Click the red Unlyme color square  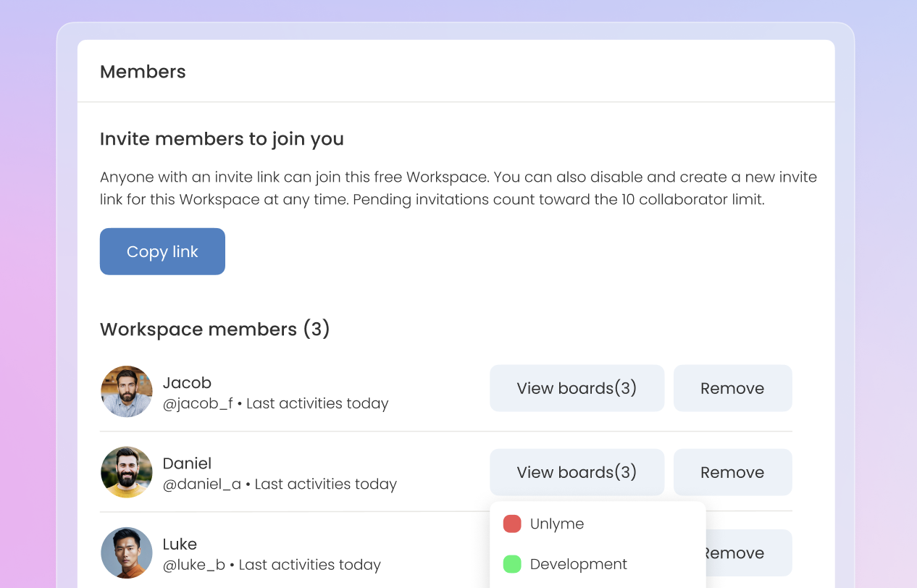tap(512, 524)
